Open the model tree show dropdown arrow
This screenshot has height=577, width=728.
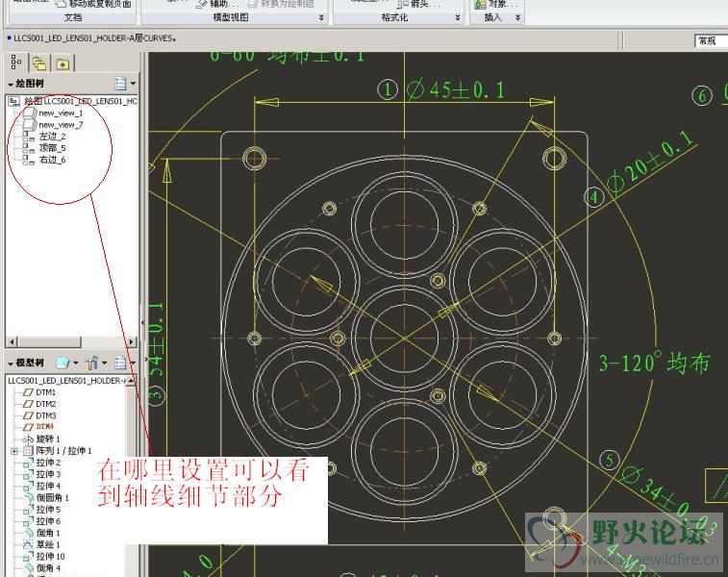click(x=76, y=363)
